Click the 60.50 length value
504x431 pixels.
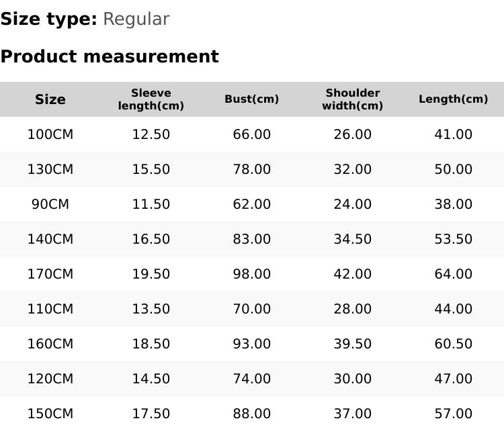[x=454, y=344]
